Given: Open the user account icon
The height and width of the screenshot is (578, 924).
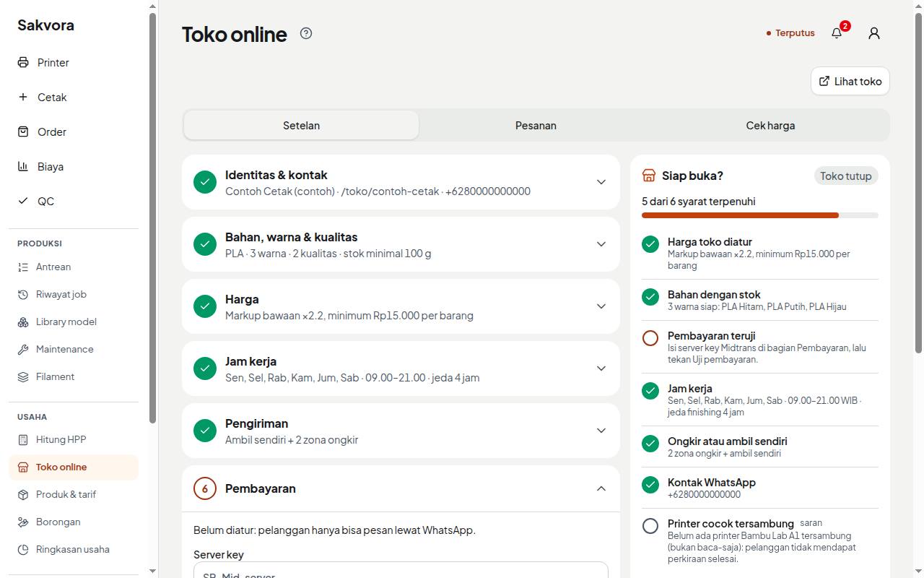Looking at the screenshot, I should point(874,33).
